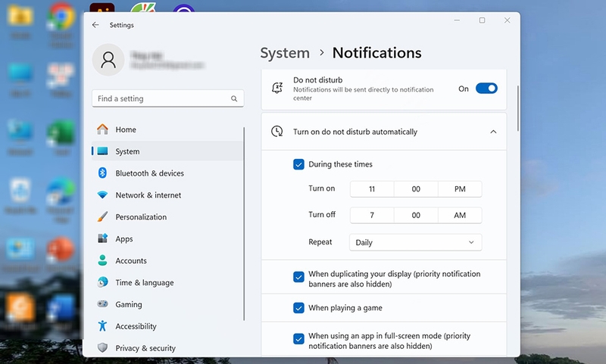
Task: Minimize the Settings window
Action: coord(457,20)
